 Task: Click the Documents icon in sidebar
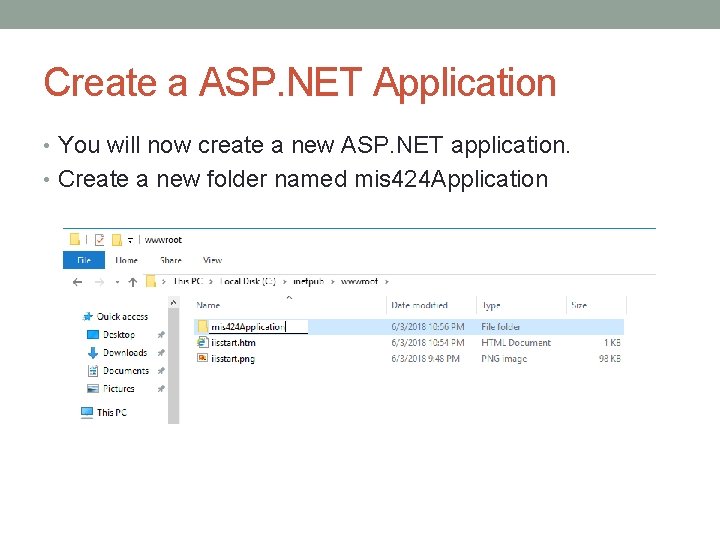pyautogui.click(x=93, y=371)
